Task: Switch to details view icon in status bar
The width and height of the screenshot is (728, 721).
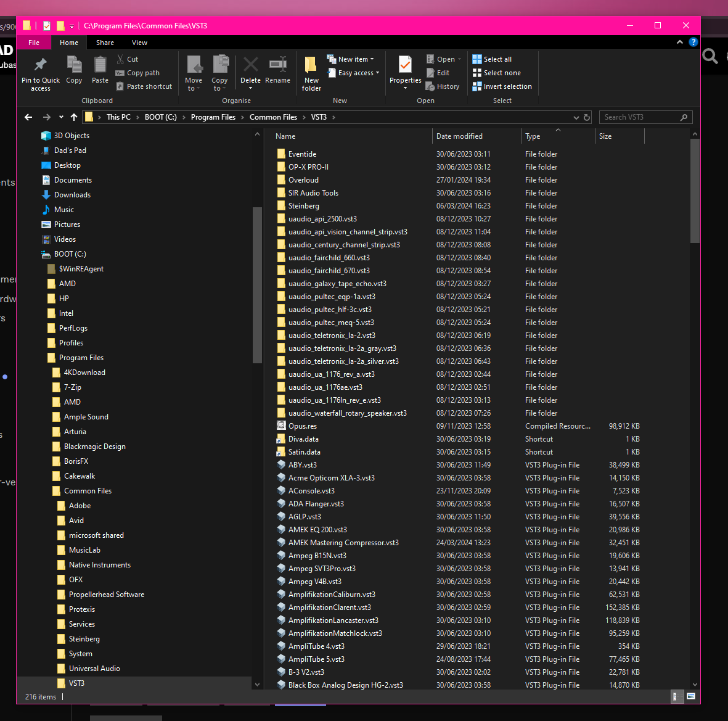Action: (x=677, y=696)
